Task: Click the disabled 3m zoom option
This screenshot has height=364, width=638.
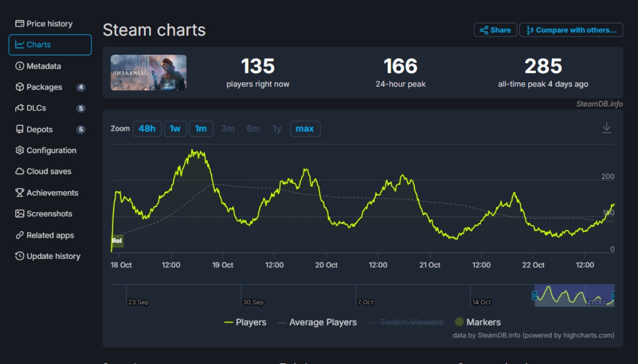Action: pos(228,129)
